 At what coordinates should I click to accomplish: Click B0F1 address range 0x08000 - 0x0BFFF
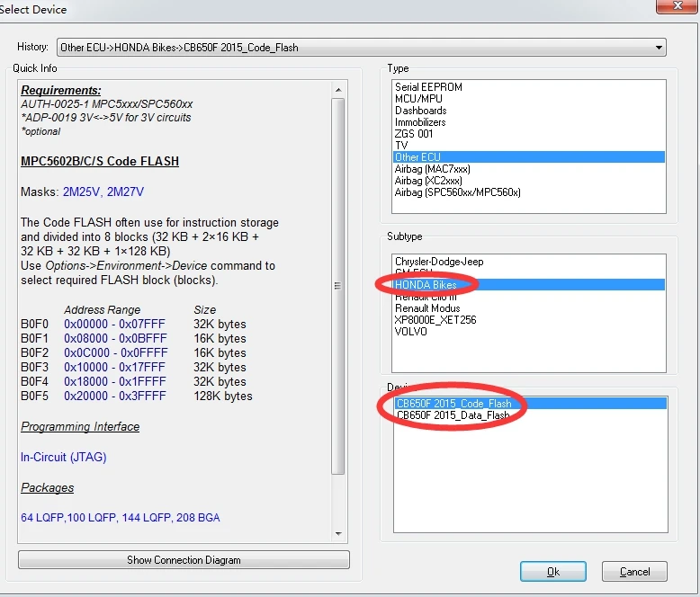tap(115, 338)
